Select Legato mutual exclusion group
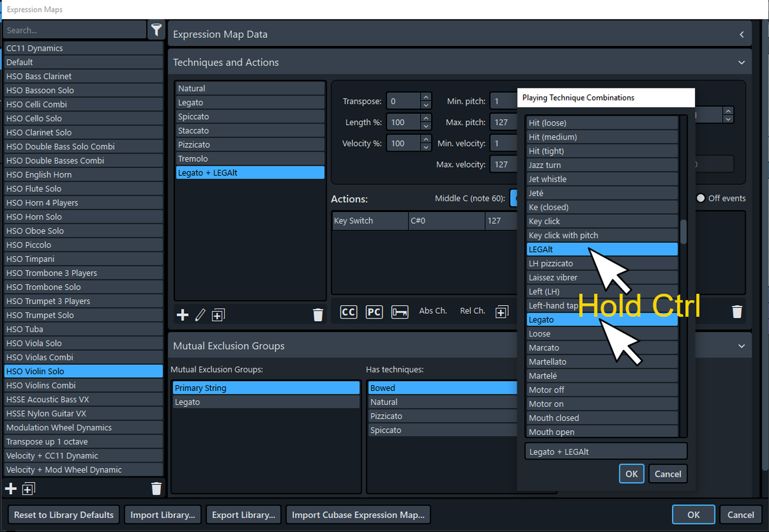This screenshot has width=769, height=532. (x=266, y=402)
